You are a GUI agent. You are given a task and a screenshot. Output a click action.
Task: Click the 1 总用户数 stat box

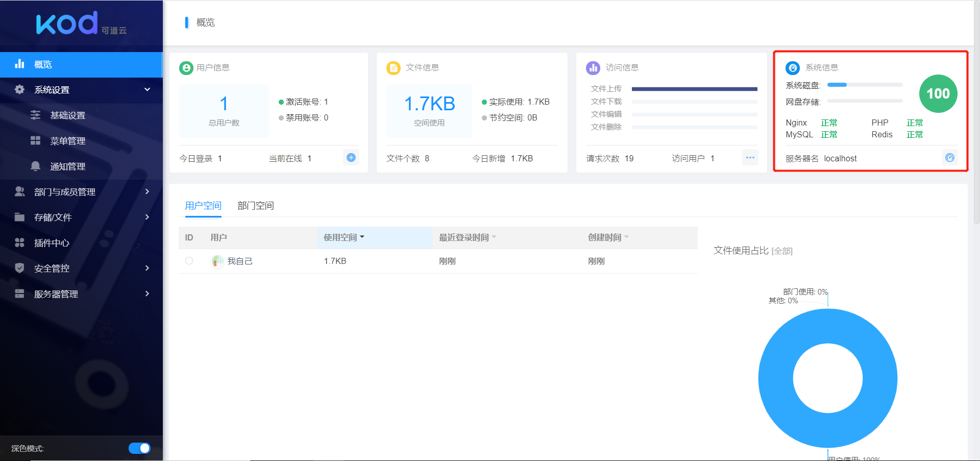pos(224,111)
